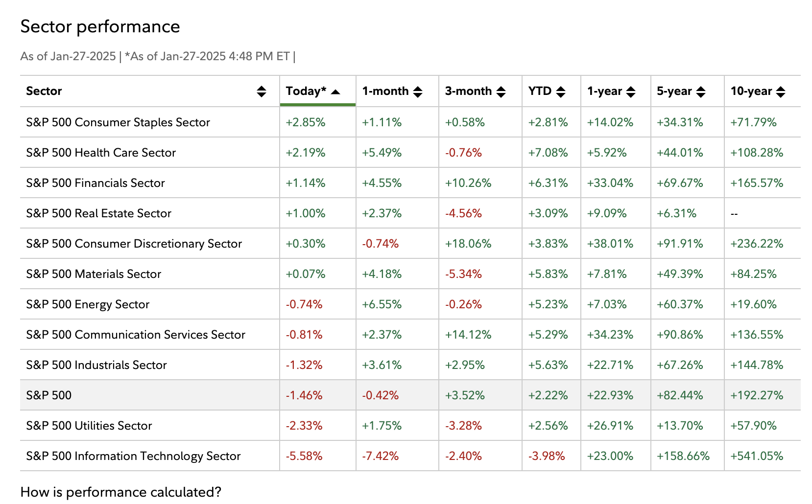The height and width of the screenshot is (504, 812).
Task: Click the 1-year column sort arrows
Action: click(x=631, y=92)
